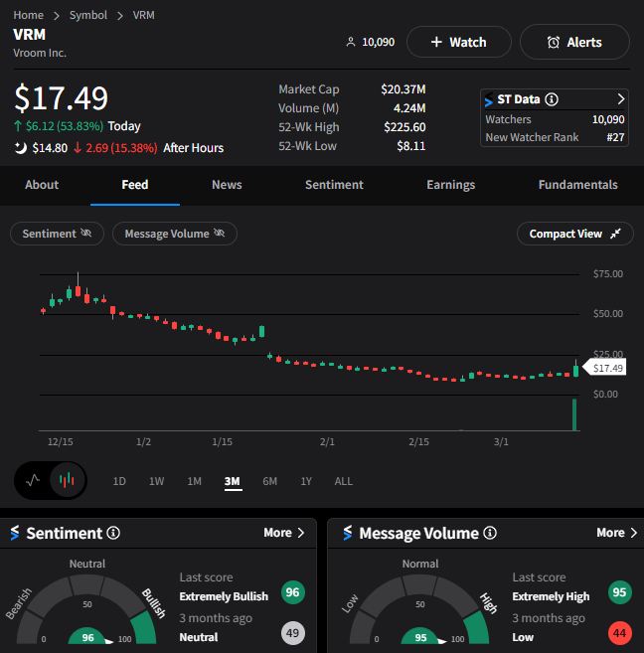This screenshot has height=653, width=644.
Task: Click the 52-Wk High value $225.60
Action: (x=404, y=127)
